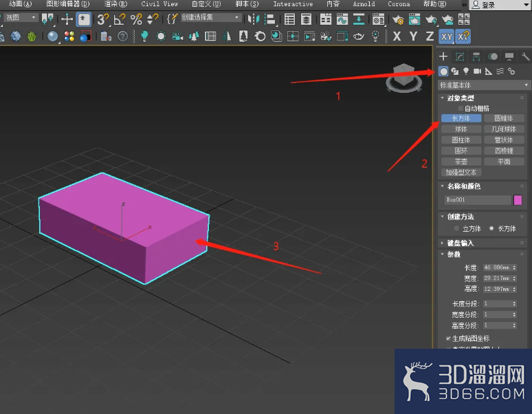Open the 帮助(H) menu
Image resolution: width=532 pixels, height=414 pixels.
pos(435,4)
